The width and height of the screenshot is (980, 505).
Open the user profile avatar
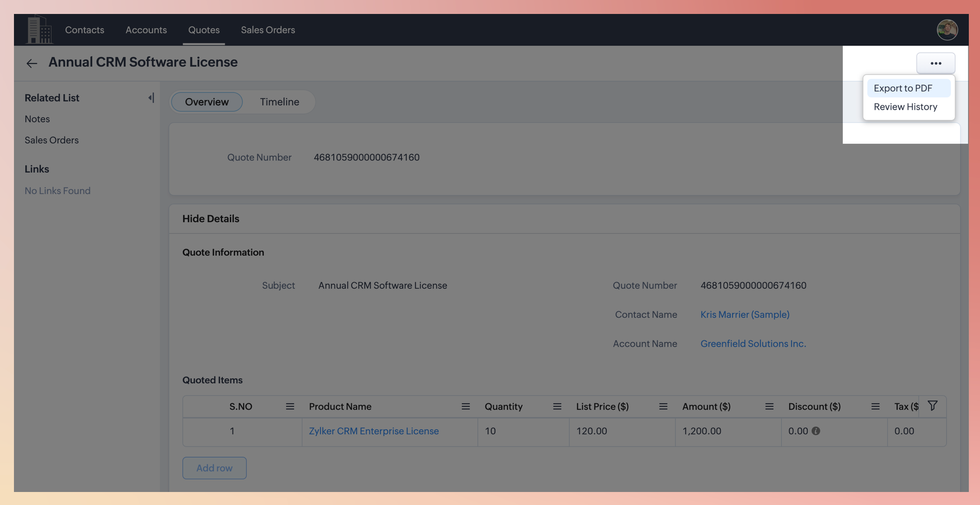pyautogui.click(x=947, y=30)
